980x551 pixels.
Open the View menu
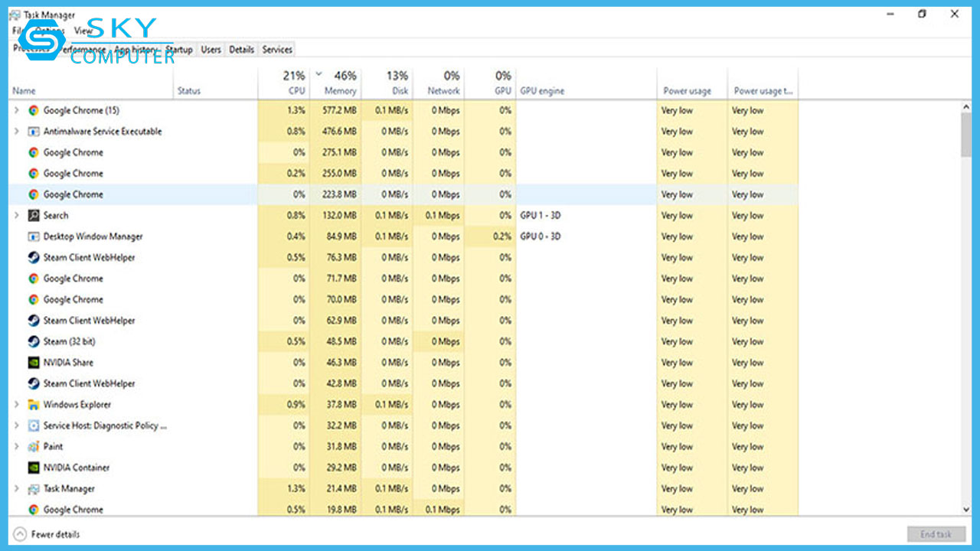83,31
